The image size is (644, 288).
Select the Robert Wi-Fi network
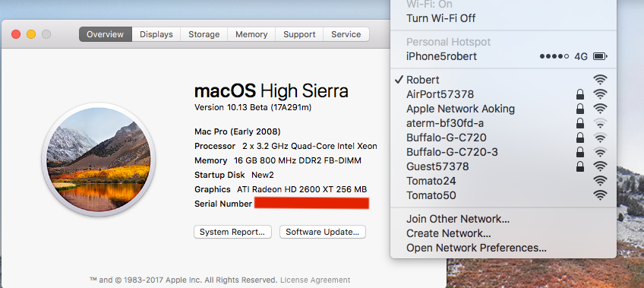coord(503,80)
